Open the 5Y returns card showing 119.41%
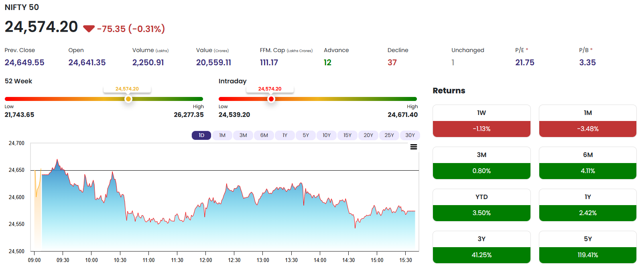Image resolution: width=644 pixels, height=270 pixels. click(x=588, y=247)
